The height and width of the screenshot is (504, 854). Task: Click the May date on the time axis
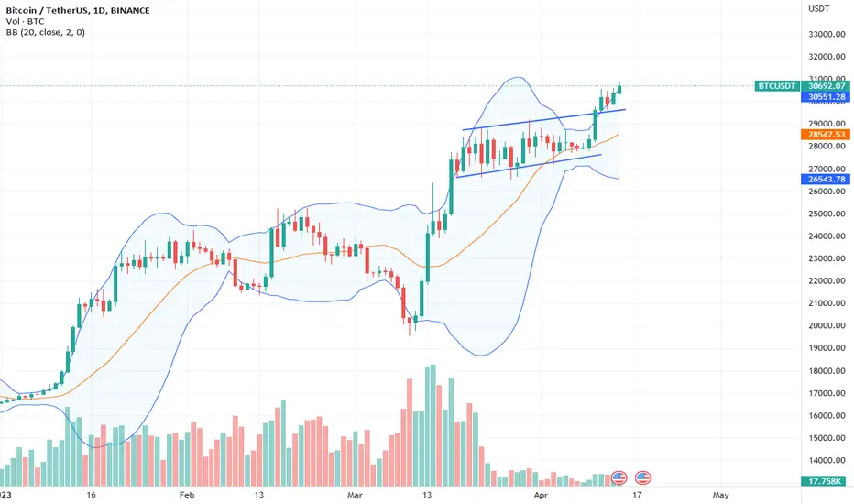tap(720, 495)
